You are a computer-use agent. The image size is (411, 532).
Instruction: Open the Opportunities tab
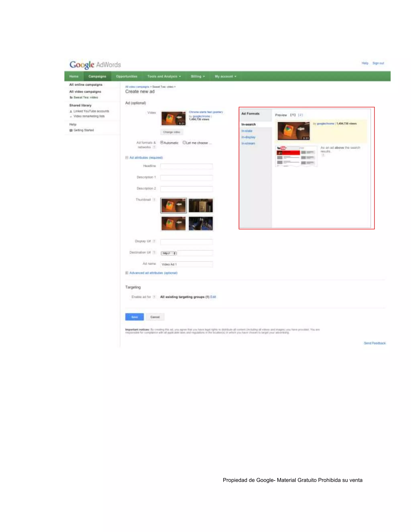pyautogui.click(x=127, y=76)
